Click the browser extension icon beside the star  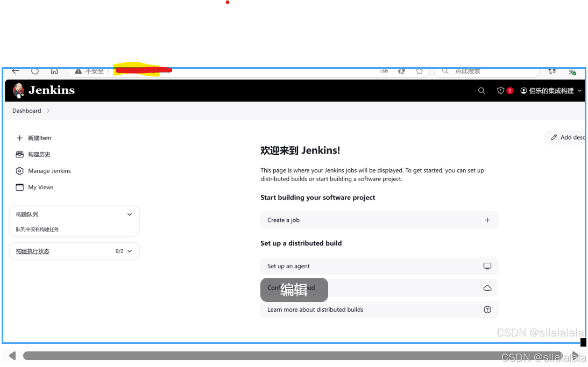402,71
